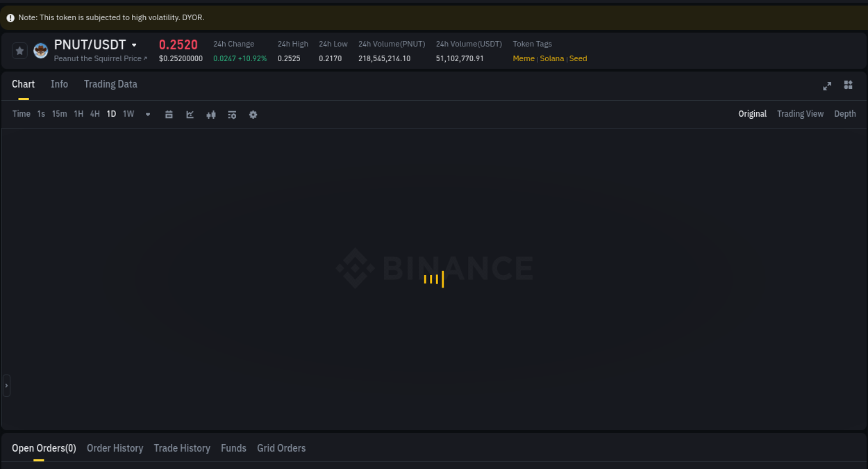868x469 pixels.
Task: Expand chart to fullscreen mode
Action: (827, 85)
